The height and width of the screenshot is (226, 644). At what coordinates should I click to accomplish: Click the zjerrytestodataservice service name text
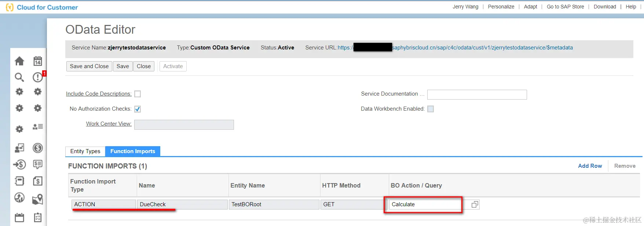pos(137,48)
